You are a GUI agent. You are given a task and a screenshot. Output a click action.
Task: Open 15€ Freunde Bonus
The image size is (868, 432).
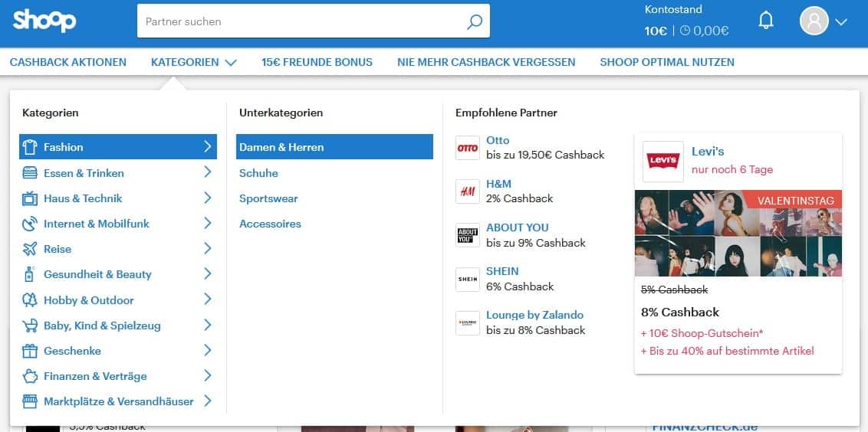317,62
